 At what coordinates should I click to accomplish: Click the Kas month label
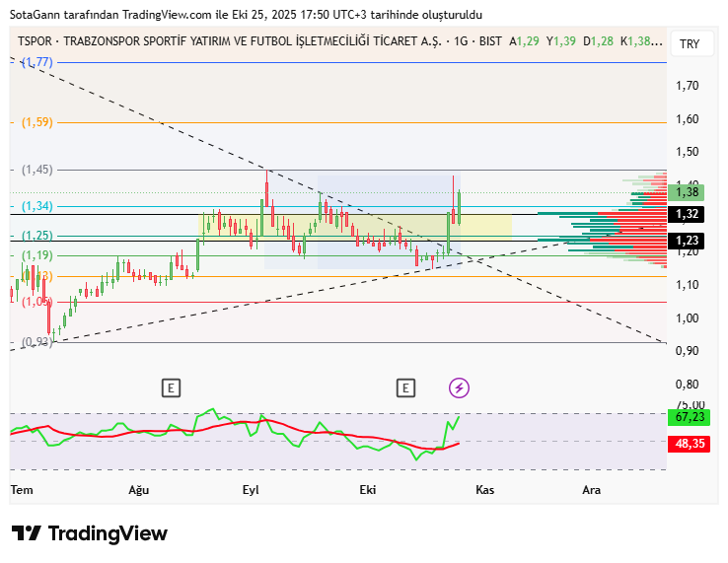click(x=484, y=490)
